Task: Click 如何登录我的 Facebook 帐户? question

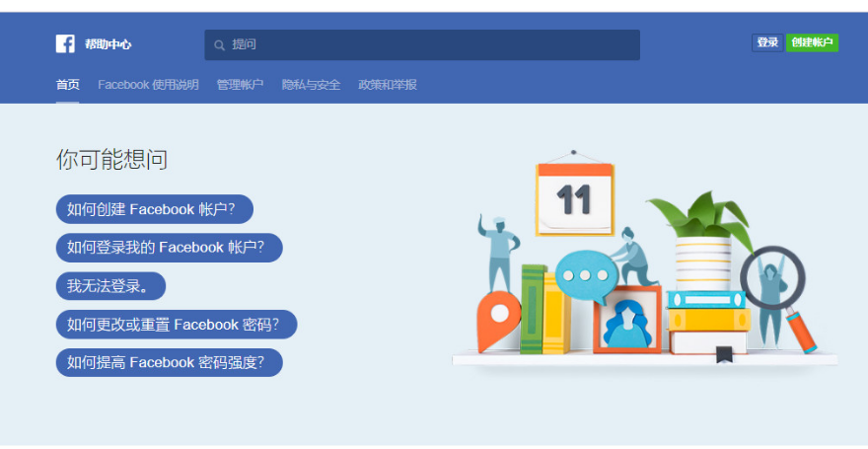Action: pyautogui.click(x=170, y=248)
